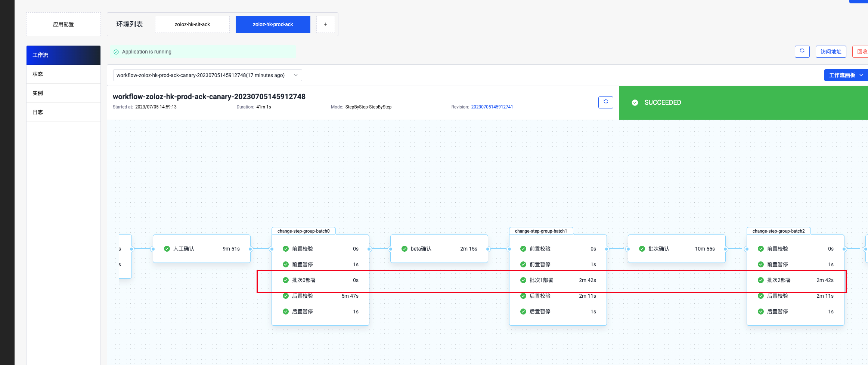The height and width of the screenshot is (365, 868).
Task: Select zoloz-hk-prod-ack environment tab
Action: 273,24
